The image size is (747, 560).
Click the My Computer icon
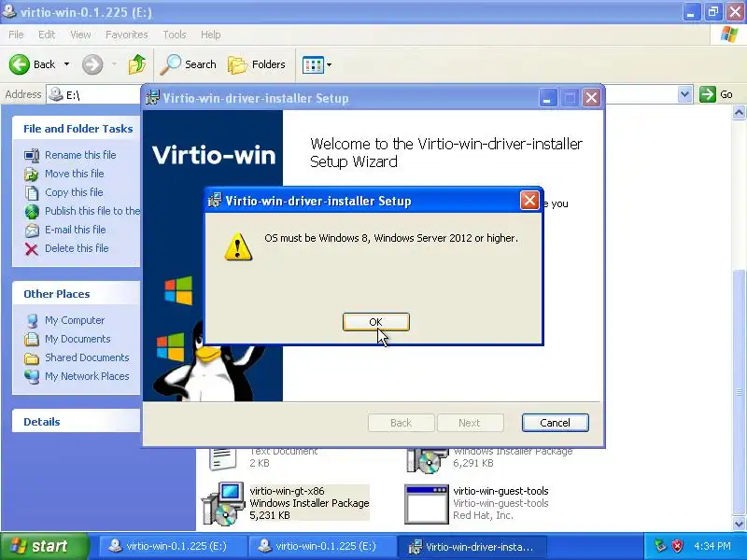click(32, 320)
